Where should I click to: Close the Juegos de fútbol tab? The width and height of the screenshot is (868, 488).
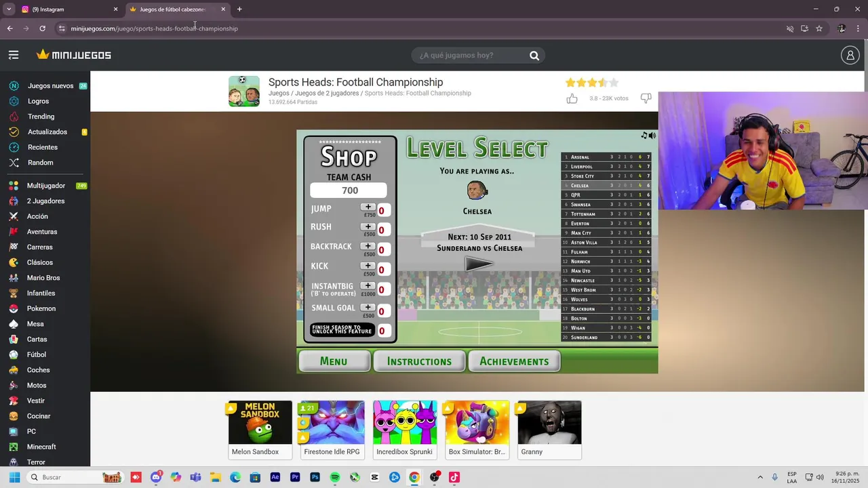pos(223,9)
